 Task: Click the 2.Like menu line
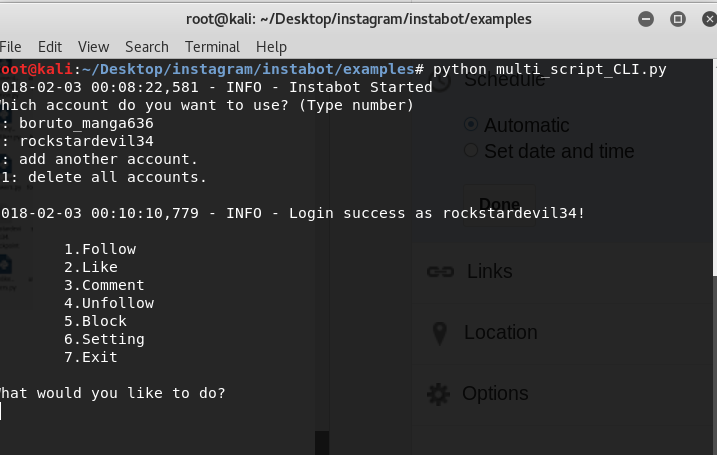pos(91,267)
